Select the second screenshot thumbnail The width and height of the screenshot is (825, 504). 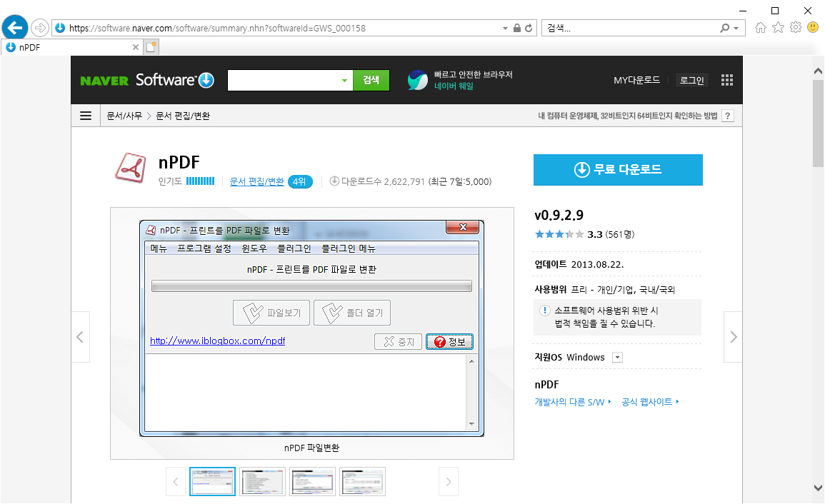pos(263,481)
